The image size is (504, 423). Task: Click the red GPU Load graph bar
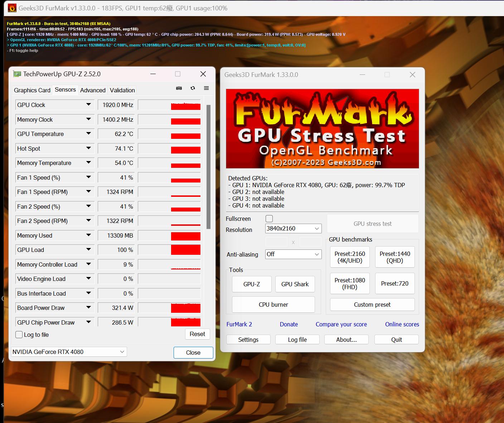pos(185,249)
